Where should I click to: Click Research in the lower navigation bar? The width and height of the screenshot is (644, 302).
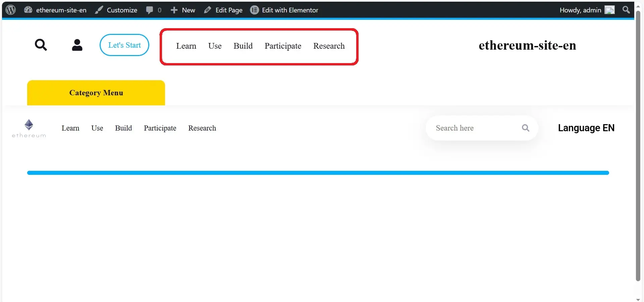(x=202, y=128)
